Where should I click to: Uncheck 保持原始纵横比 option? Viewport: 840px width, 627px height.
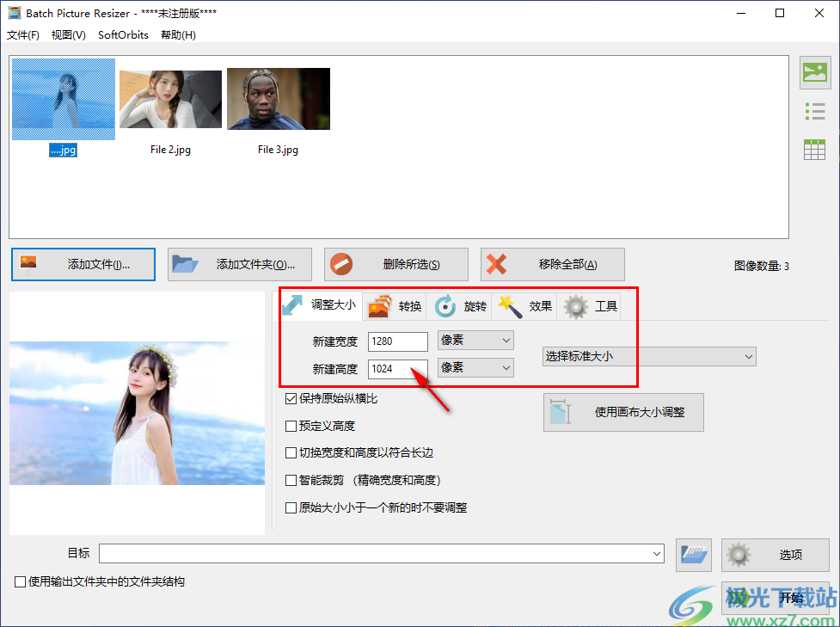tap(290, 398)
